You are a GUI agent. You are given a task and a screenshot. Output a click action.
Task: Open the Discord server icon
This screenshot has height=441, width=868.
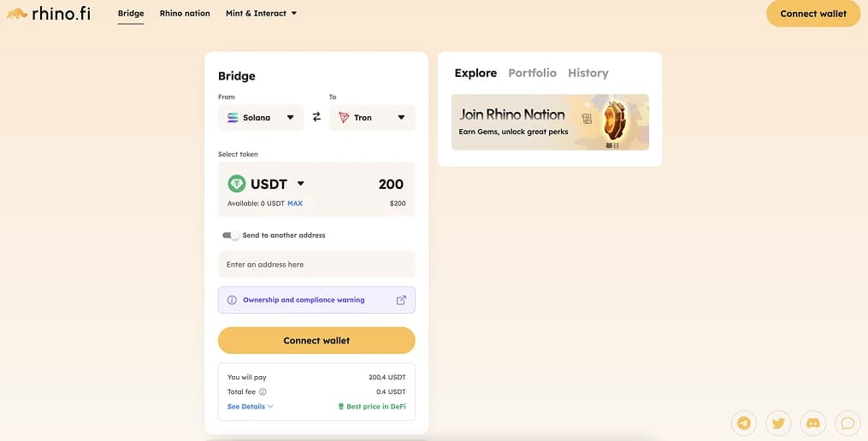(x=813, y=422)
